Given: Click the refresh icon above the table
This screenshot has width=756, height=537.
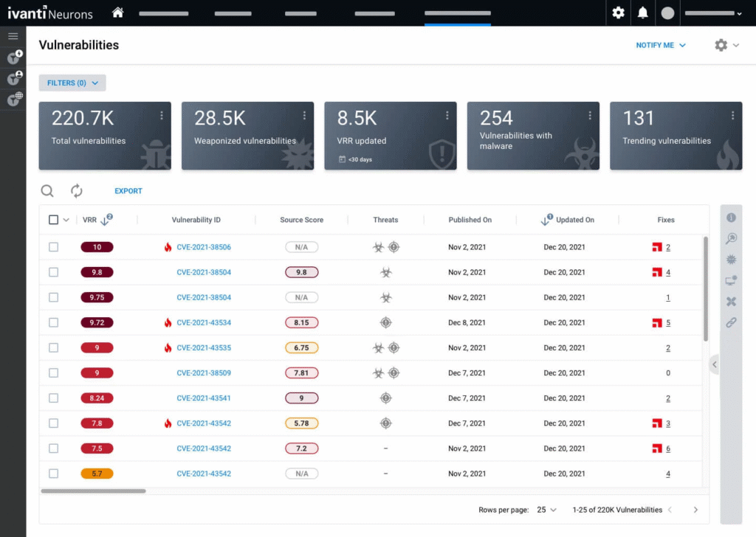Looking at the screenshot, I should coord(77,191).
